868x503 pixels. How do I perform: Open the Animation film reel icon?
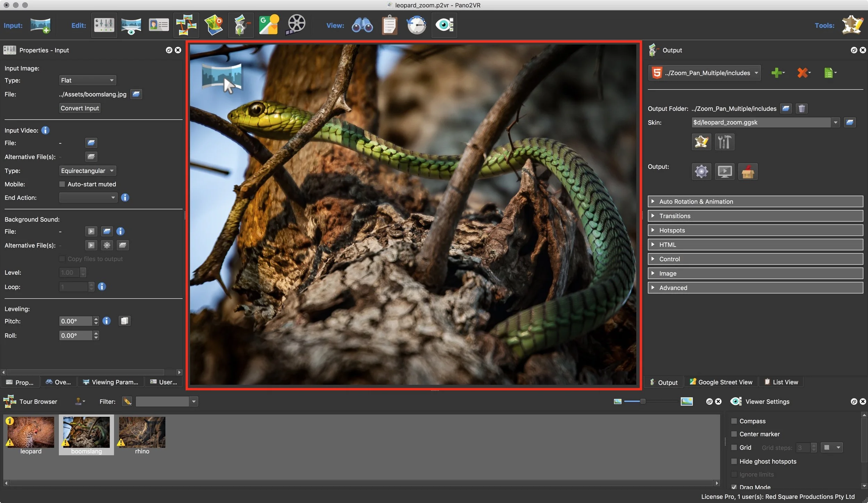(x=296, y=25)
